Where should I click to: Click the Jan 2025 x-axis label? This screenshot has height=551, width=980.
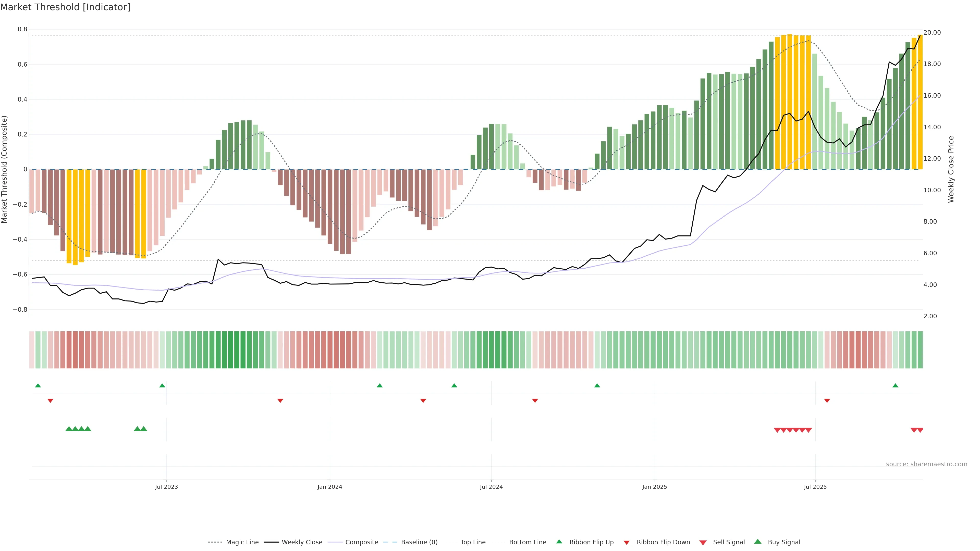(654, 487)
